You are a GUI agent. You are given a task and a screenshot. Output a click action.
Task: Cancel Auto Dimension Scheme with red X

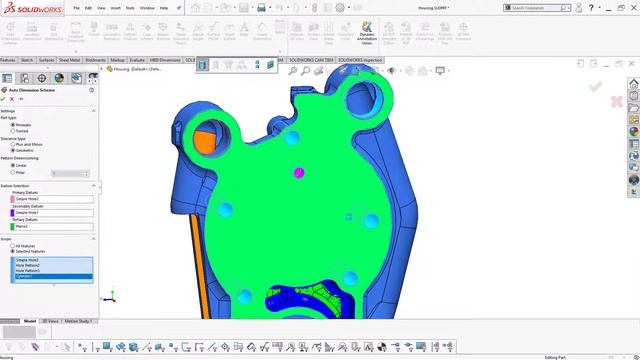pos(12,99)
